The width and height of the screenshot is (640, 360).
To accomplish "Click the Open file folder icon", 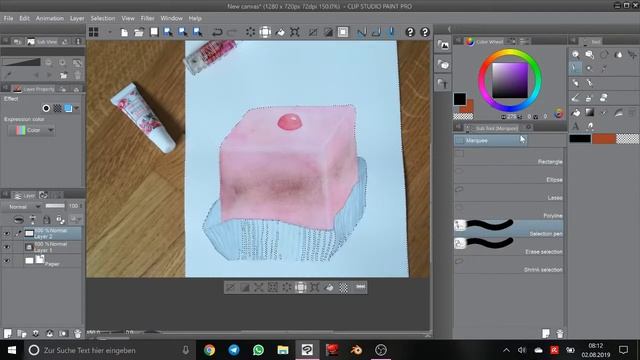I will [x=139, y=32].
